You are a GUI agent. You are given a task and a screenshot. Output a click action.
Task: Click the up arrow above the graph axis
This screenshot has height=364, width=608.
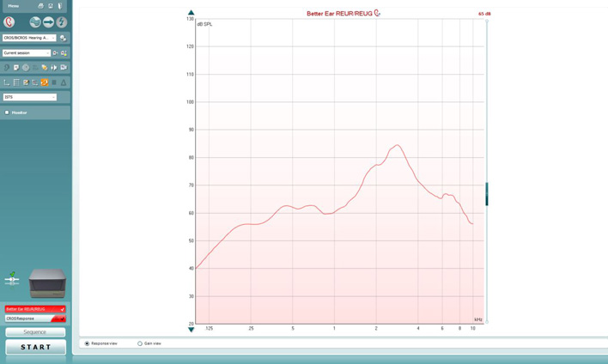click(x=191, y=12)
